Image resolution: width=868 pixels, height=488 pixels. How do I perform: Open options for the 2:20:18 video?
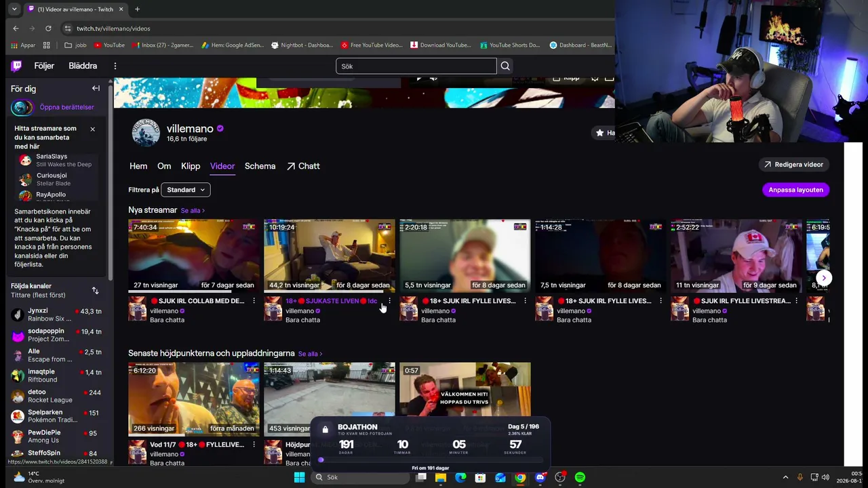click(x=525, y=301)
